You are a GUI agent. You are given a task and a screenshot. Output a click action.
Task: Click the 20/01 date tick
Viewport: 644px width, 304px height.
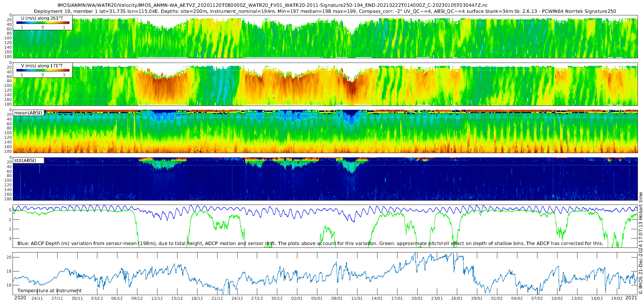coord(417,298)
